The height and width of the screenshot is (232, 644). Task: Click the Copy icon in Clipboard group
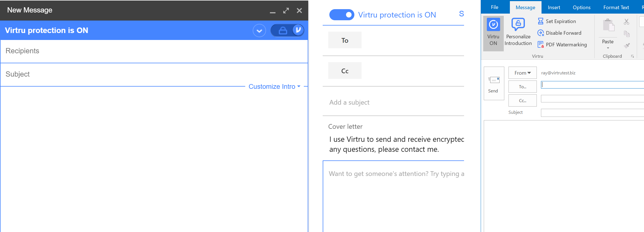click(627, 34)
